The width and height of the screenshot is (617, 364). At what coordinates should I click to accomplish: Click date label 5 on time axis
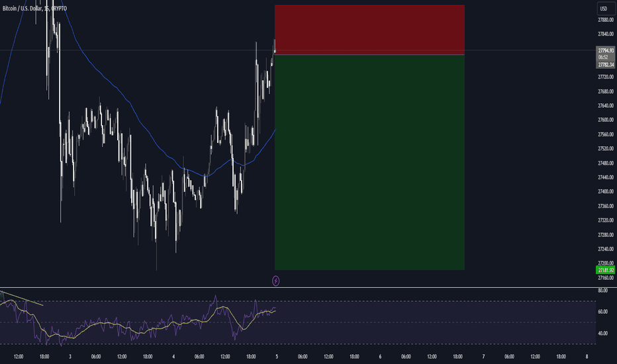277,357
